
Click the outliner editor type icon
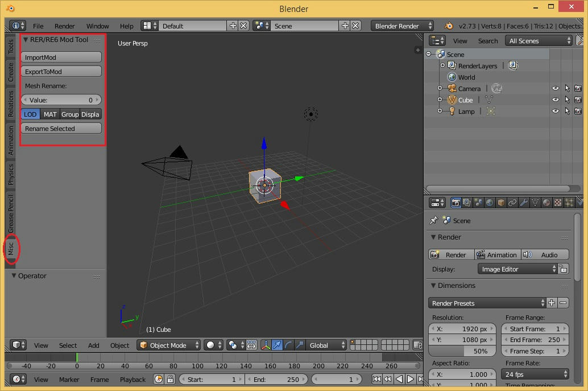click(x=437, y=40)
